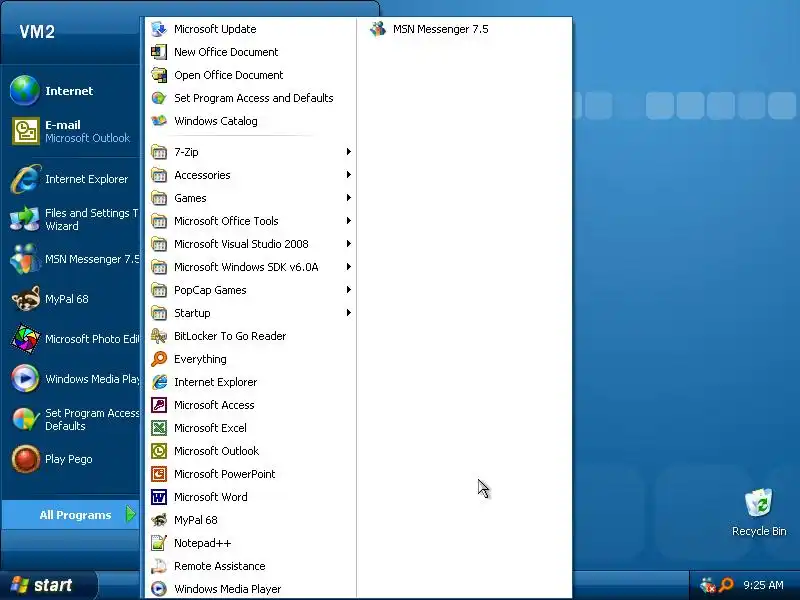Image resolution: width=800 pixels, height=600 pixels.
Task: Click the Microsoft PowerPoint icon
Action: coord(159,474)
